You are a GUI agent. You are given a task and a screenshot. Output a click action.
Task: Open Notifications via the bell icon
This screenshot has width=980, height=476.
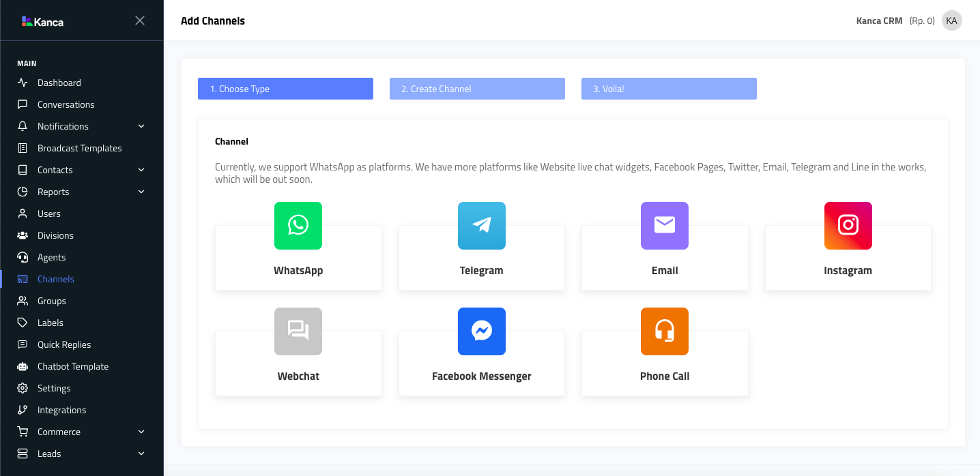click(21, 126)
